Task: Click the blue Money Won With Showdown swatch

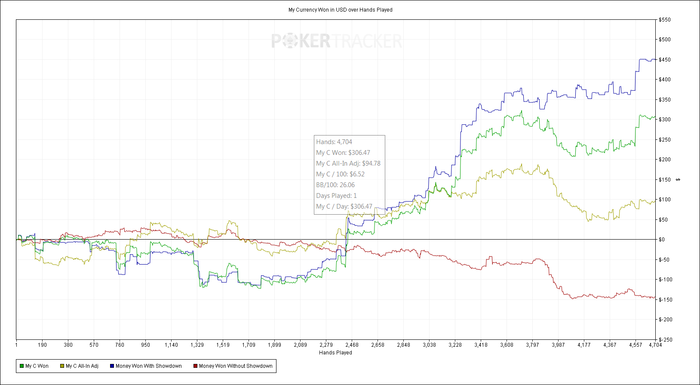Action: pyautogui.click(x=112, y=366)
